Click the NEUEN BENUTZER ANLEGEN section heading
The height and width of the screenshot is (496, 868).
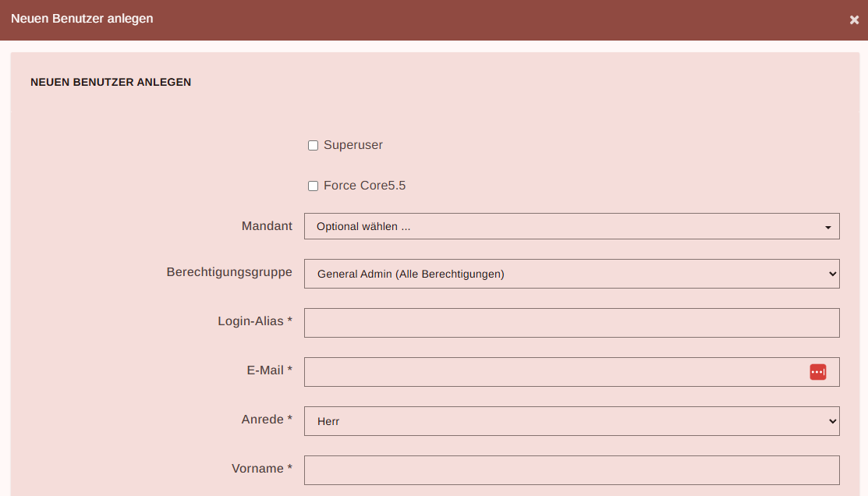(x=111, y=82)
